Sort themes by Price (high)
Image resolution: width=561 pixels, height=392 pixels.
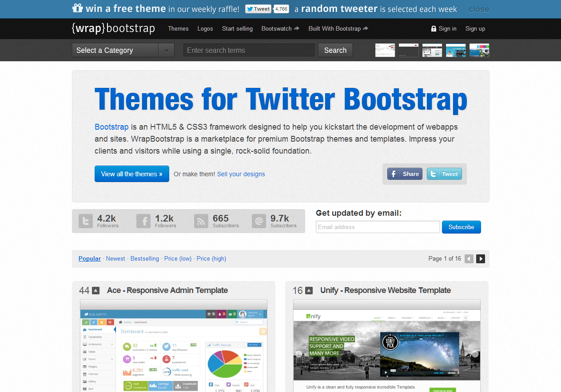[x=211, y=258]
